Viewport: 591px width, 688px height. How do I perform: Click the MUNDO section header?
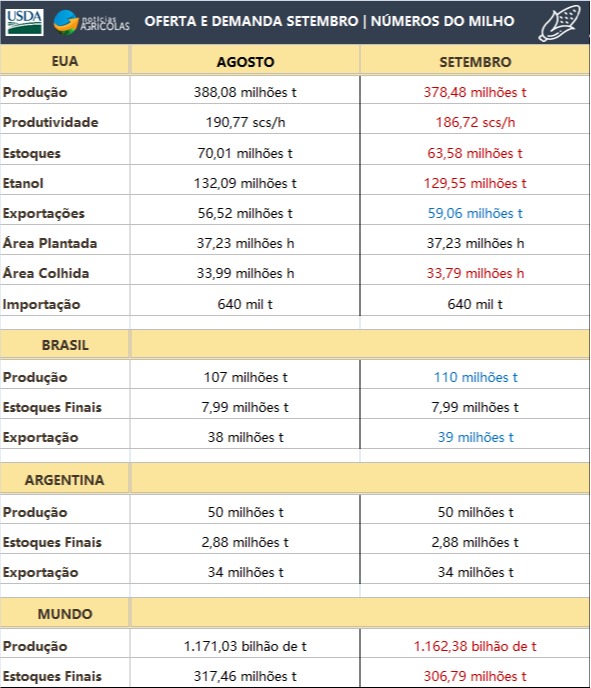click(x=65, y=614)
